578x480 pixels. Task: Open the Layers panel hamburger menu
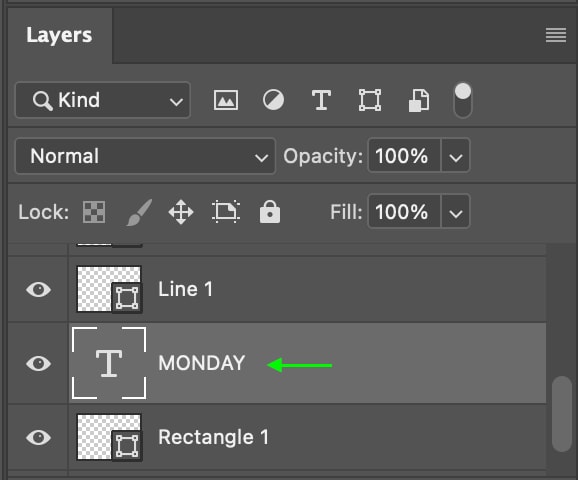point(556,35)
